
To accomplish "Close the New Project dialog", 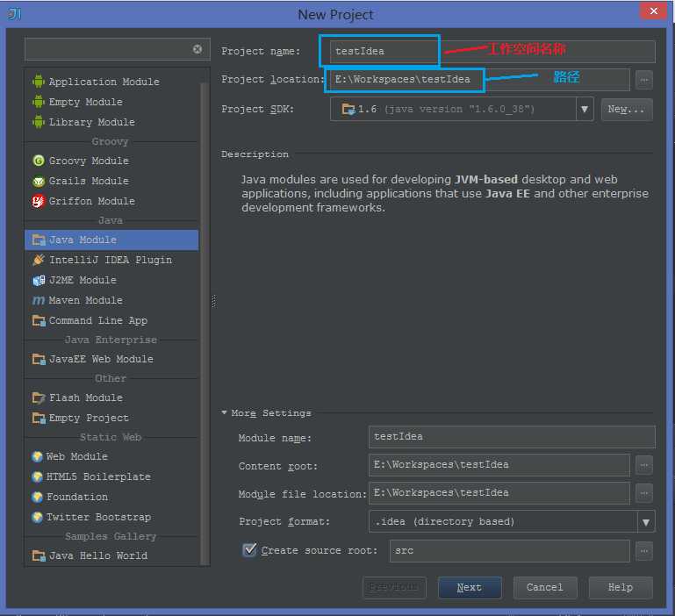I will tap(653, 11).
